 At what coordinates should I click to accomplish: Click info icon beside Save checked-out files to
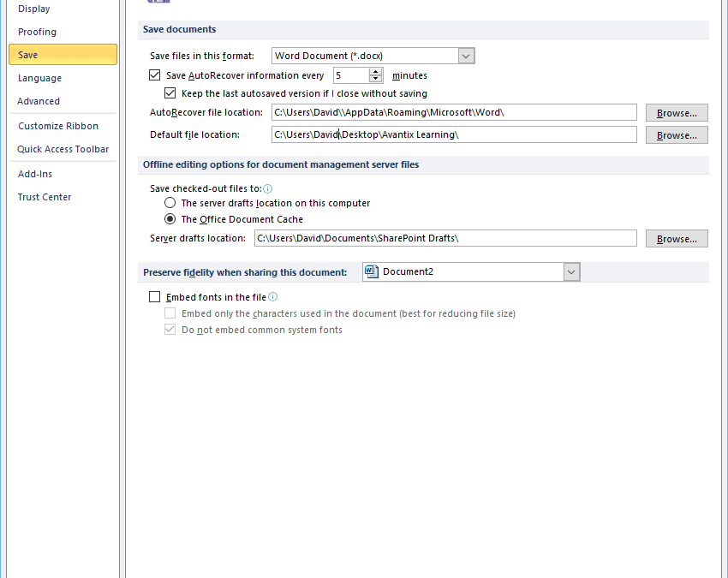(x=268, y=188)
